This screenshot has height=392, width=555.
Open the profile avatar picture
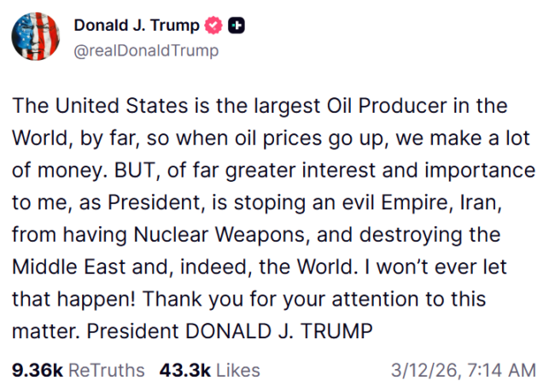pos(37,38)
